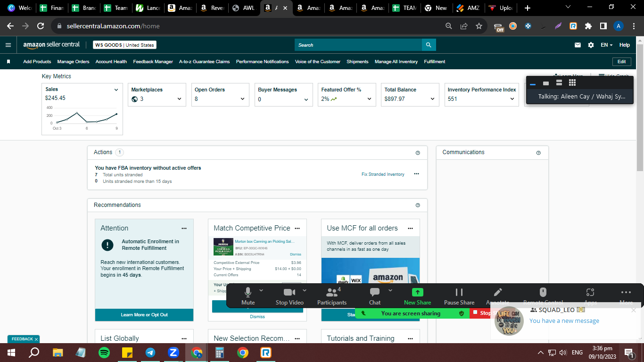Pause Share in the Zoom toolbar

pyautogui.click(x=459, y=296)
